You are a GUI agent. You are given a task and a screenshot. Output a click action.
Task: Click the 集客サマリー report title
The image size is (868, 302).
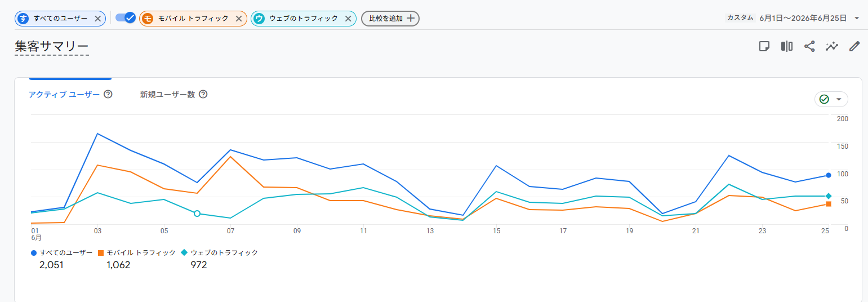52,46
